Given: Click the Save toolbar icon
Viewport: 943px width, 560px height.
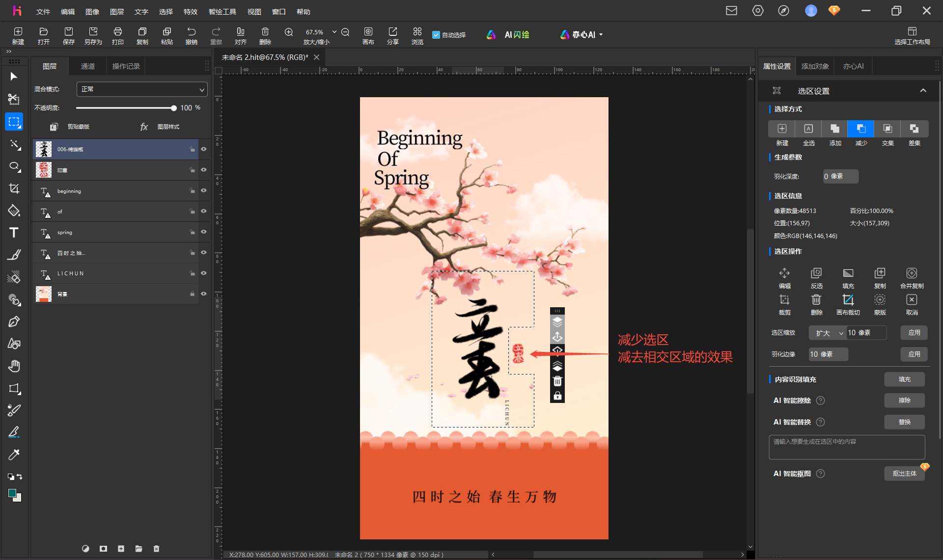Looking at the screenshot, I should [69, 35].
